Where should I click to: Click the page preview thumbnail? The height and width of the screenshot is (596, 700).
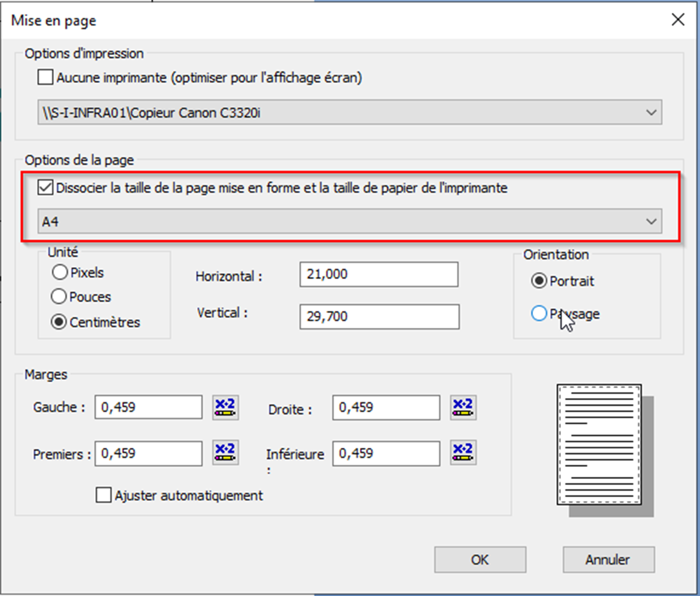(x=600, y=445)
